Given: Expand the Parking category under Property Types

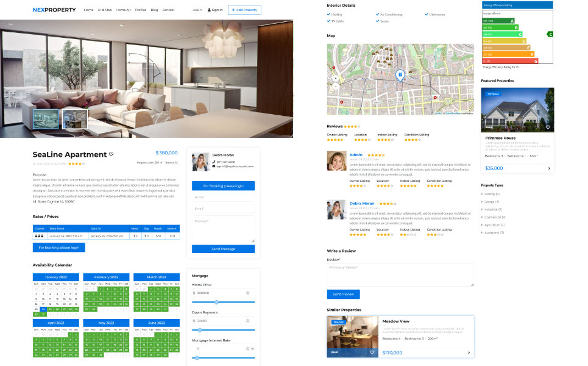Looking at the screenshot, I should pos(492,193).
